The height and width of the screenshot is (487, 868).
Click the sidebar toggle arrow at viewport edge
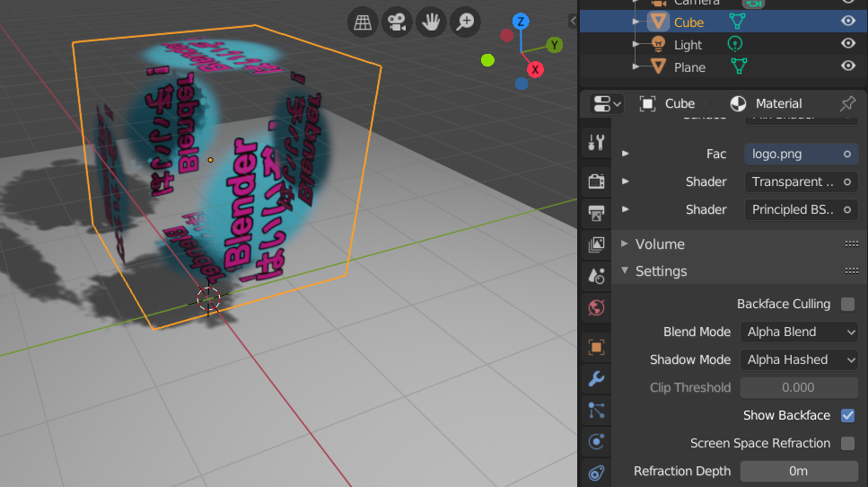573,21
